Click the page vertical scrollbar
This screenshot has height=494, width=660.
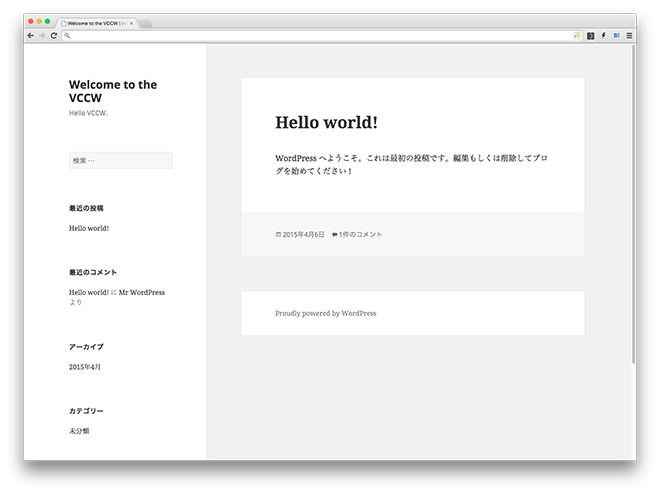(x=633, y=200)
